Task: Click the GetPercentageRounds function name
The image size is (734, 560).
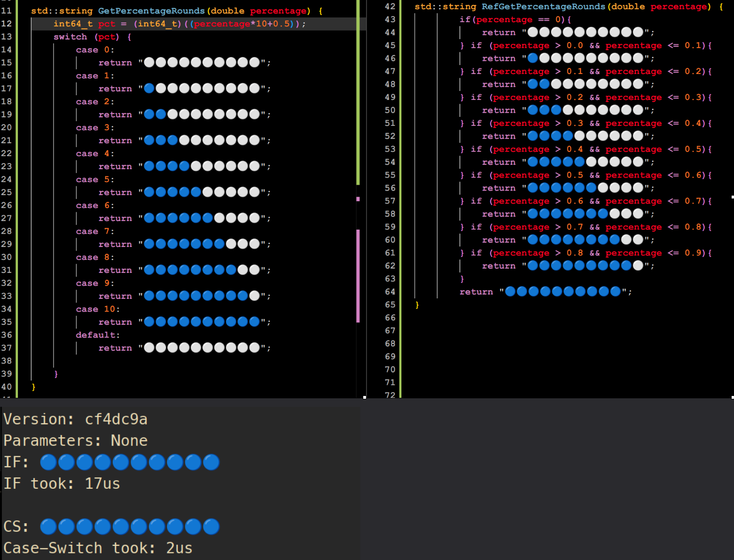Action: (x=151, y=11)
